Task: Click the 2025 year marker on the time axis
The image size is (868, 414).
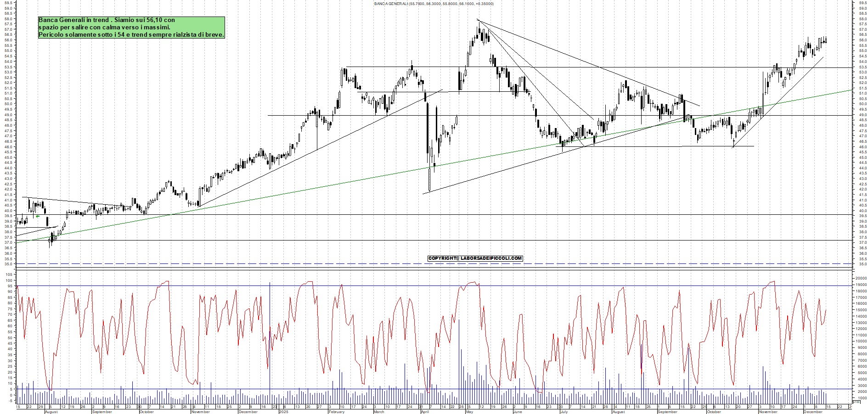Action: coord(283,412)
